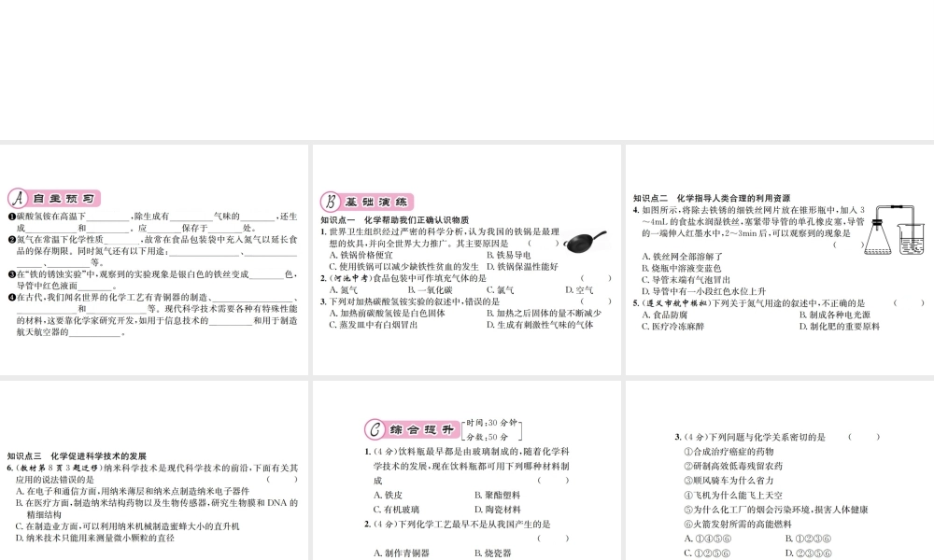
Task: Click item ④飞机为什么能飞上天空
Action: (732, 495)
